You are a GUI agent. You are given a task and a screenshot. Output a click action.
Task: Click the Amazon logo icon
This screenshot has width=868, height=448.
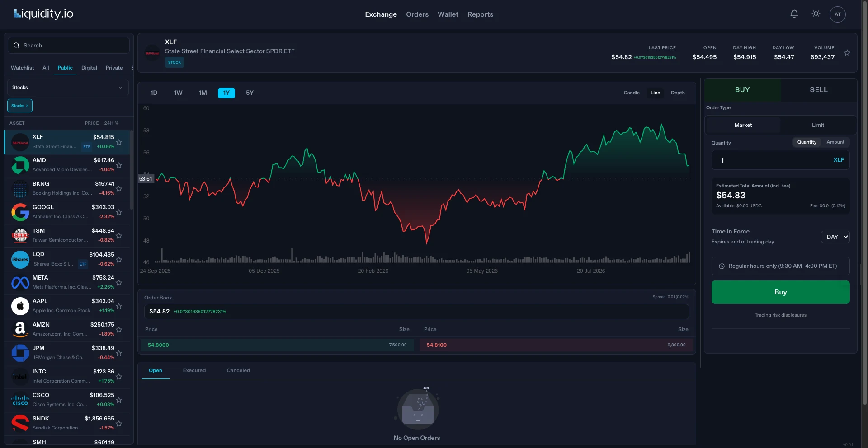coord(20,330)
